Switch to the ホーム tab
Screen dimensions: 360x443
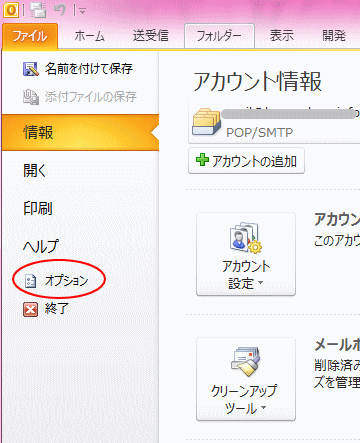(89, 36)
